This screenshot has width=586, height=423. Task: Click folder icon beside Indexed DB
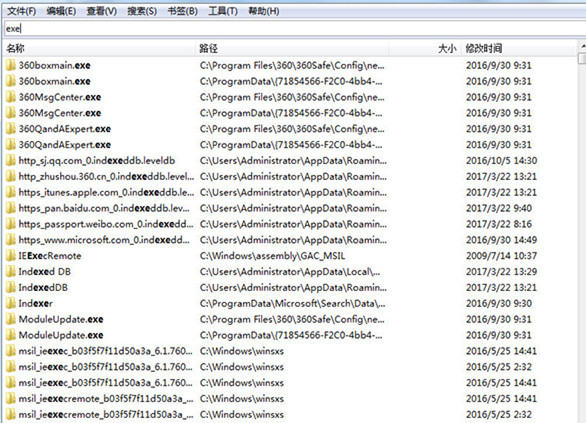[11, 272]
